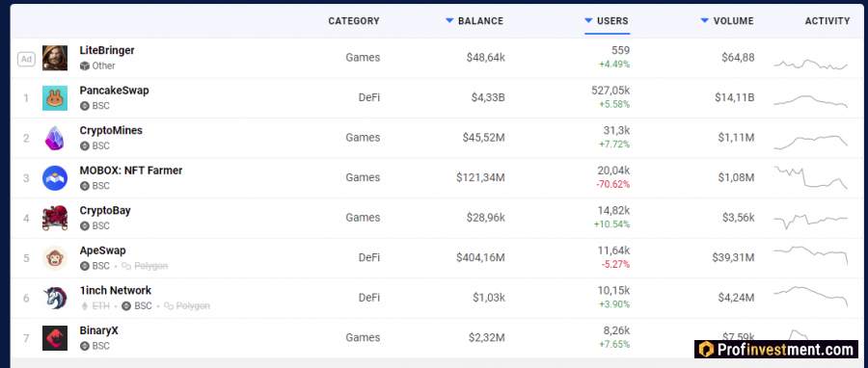Open the LiteBringer game icon
Screen dimensions: 868x368
click(x=55, y=58)
